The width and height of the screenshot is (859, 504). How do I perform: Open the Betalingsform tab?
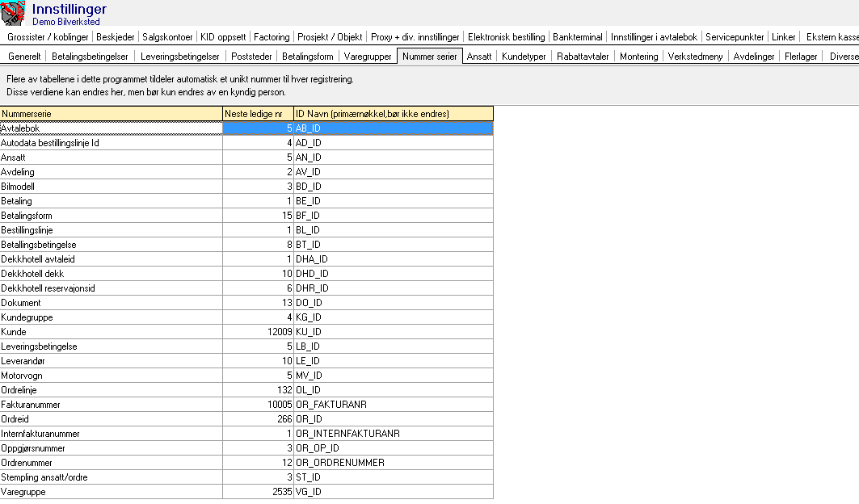pyautogui.click(x=307, y=57)
